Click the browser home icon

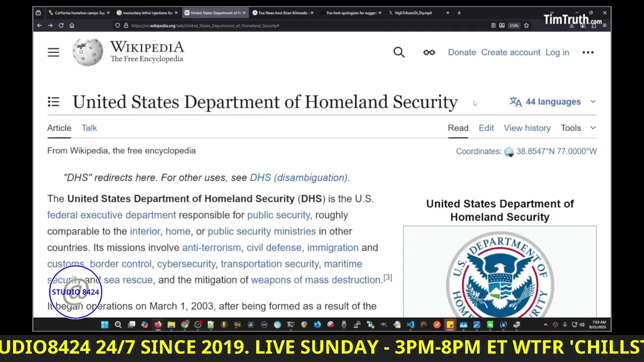tap(72, 25)
